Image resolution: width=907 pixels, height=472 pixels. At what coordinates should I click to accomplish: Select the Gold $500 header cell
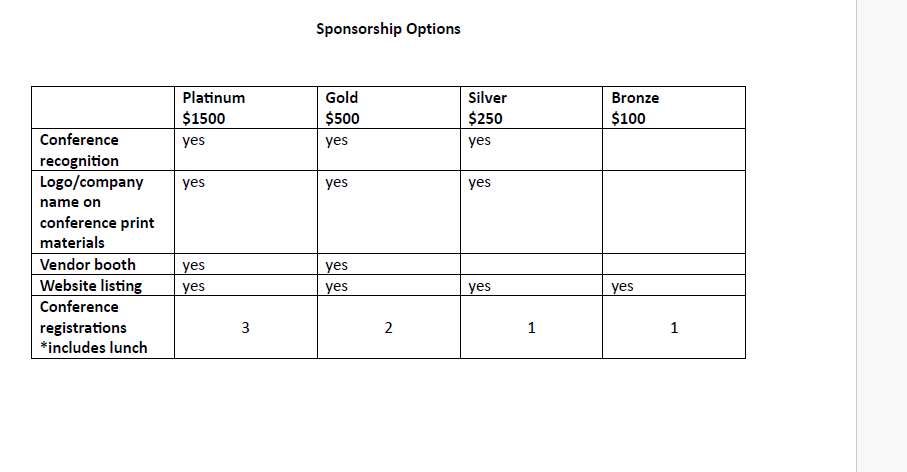[389, 108]
